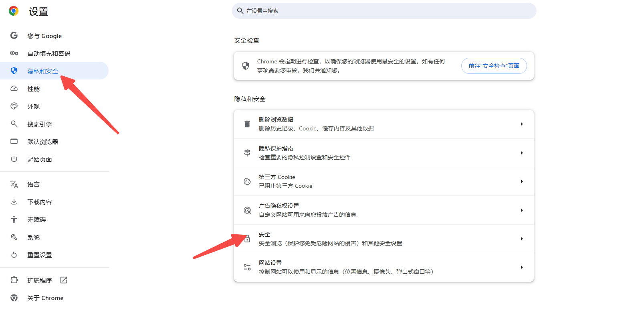This screenshot has height=317, width=644.
Task: Click the shield icon in 安全检查 card
Action: (x=246, y=66)
